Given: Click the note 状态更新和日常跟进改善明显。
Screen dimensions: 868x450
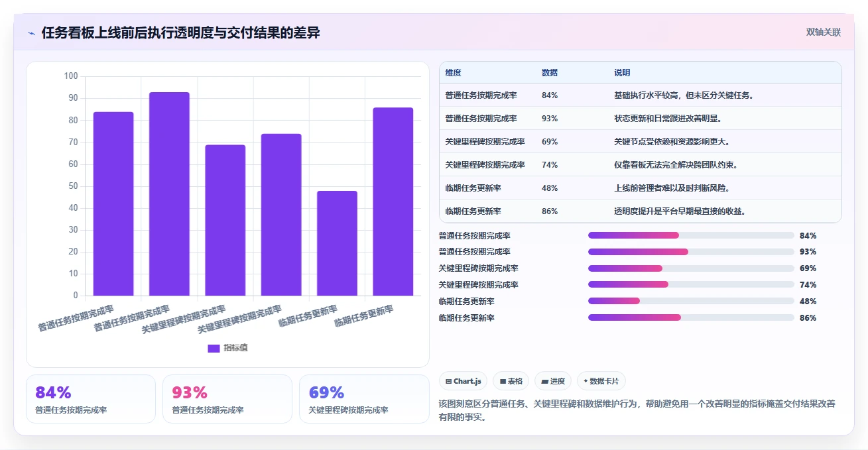Looking at the screenshot, I should [x=668, y=119].
